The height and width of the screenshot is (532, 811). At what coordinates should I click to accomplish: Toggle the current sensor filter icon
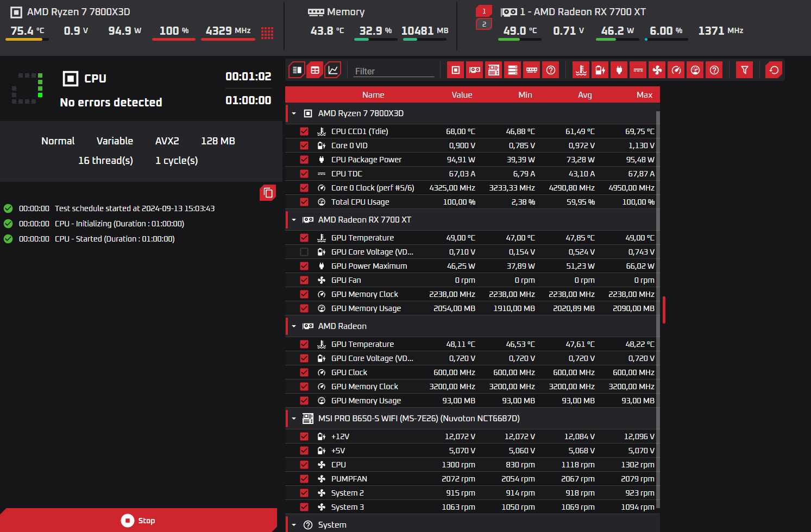click(638, 70)
